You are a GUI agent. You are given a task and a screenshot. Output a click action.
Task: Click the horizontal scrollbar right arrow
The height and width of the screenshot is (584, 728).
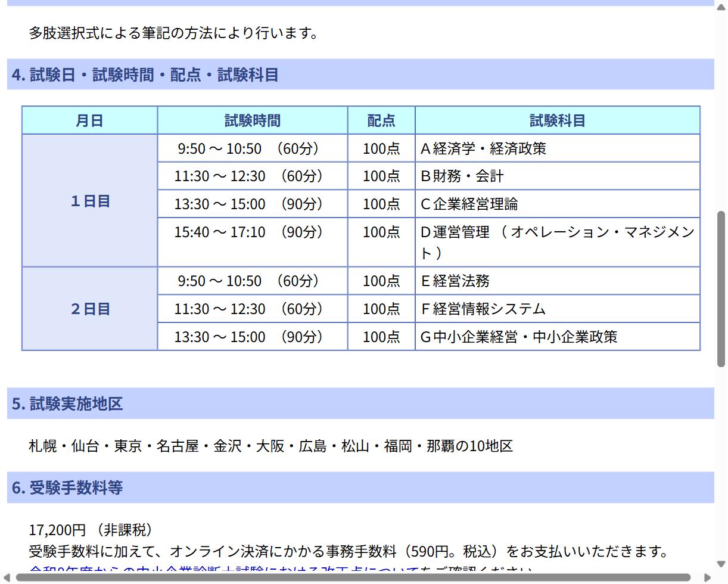pyautogui.click(x=708, y=577)
